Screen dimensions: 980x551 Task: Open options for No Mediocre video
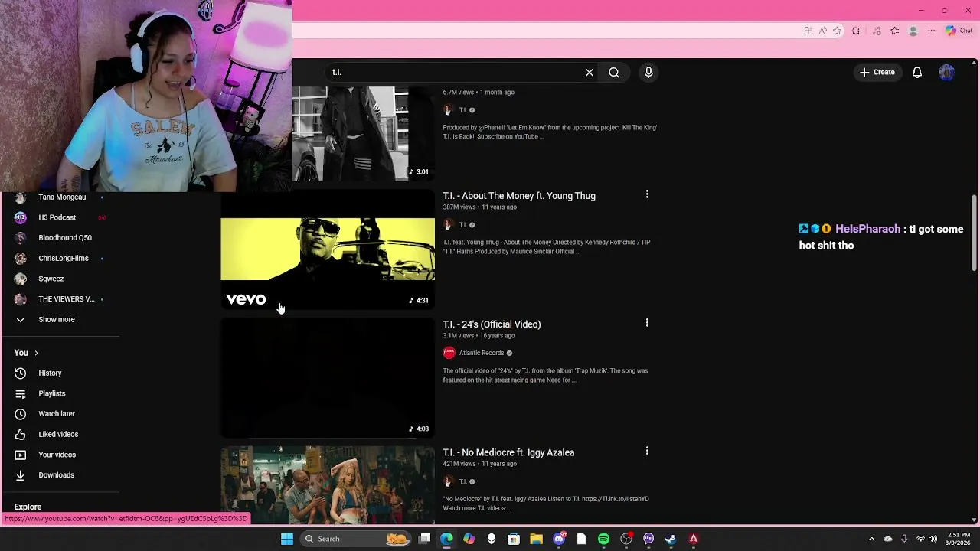[x=647, y=452]
